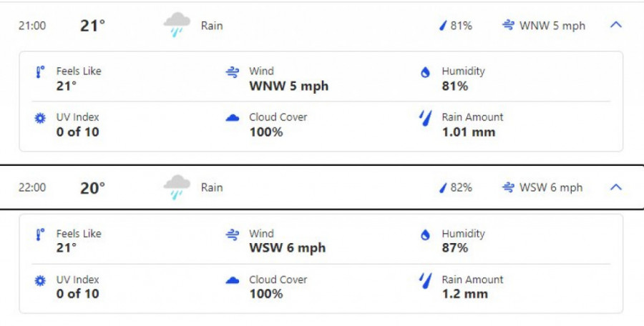Click the UV Index sun icon at 21:00
This screenshot has height=326, width=644.
pyautogui.click(x=40, y=118)
